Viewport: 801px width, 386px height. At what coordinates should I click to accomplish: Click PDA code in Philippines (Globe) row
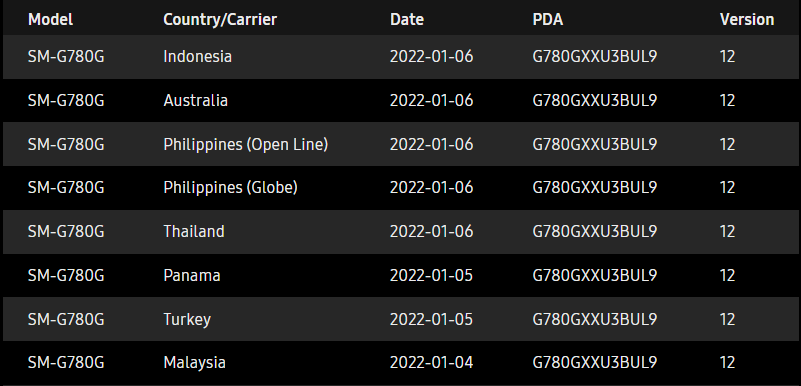(595, 188)
